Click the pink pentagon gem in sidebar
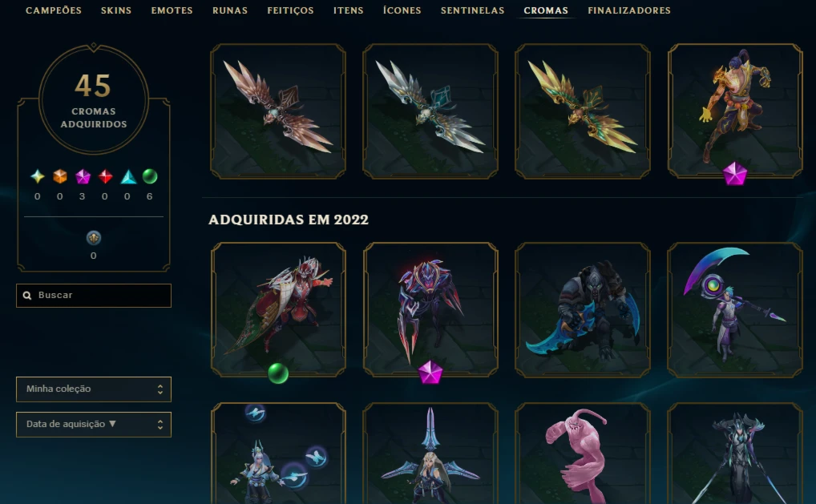This screenshot has height=504, width=816. (83, 177)
